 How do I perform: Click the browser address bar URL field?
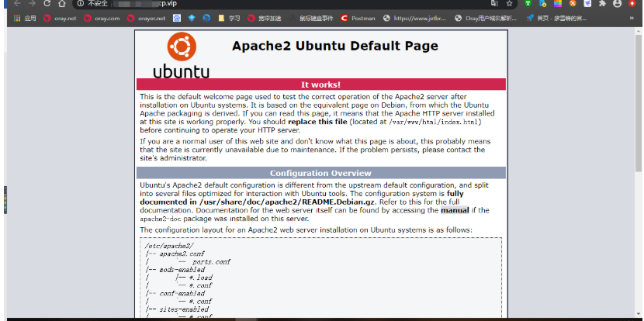point(288,4)
